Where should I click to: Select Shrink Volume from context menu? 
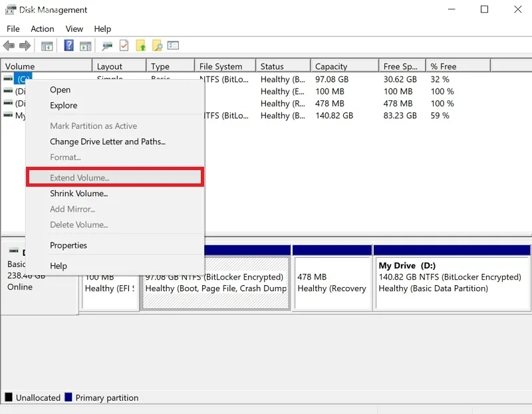[78, 193]
